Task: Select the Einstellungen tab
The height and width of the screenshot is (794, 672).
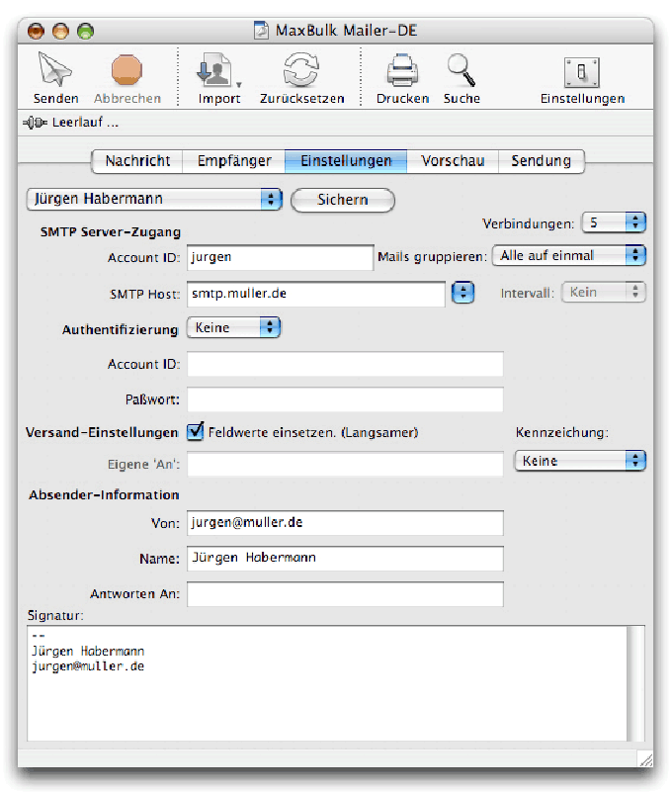Action: [346, 161]
